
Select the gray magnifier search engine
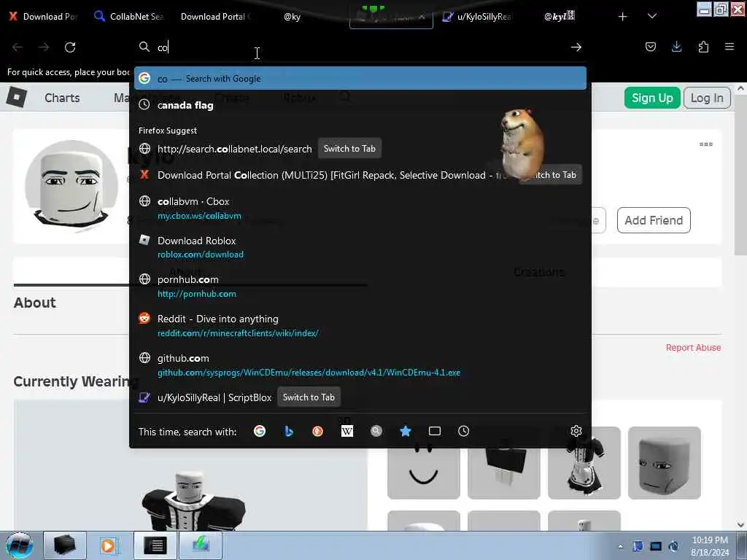(x=376, y=432)
